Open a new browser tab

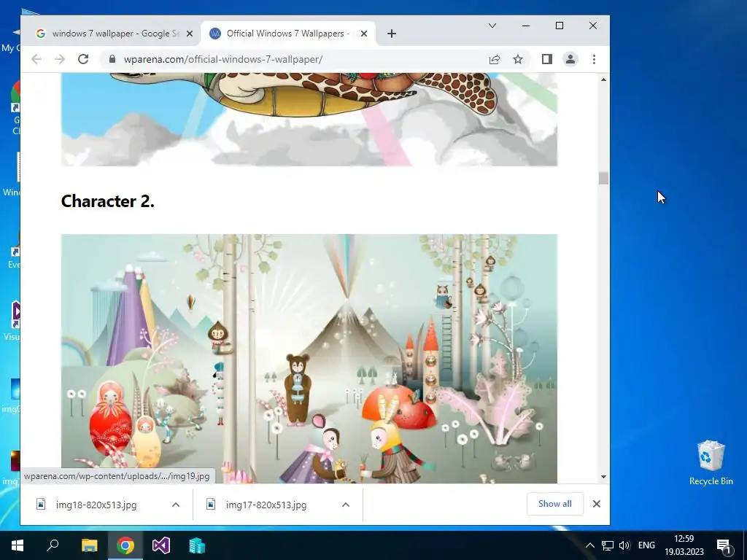(x=392, y=34)
